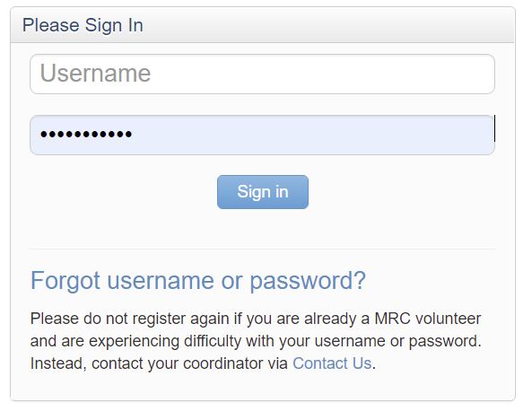Click the empty end of the password field
Image resolution: width=532 pixels, height=420 pixels.
pos(312,135)
